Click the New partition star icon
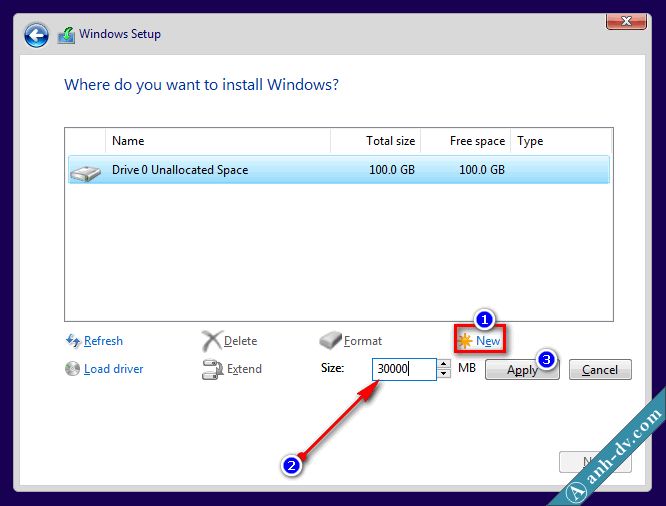 click(x=465, y=341)
